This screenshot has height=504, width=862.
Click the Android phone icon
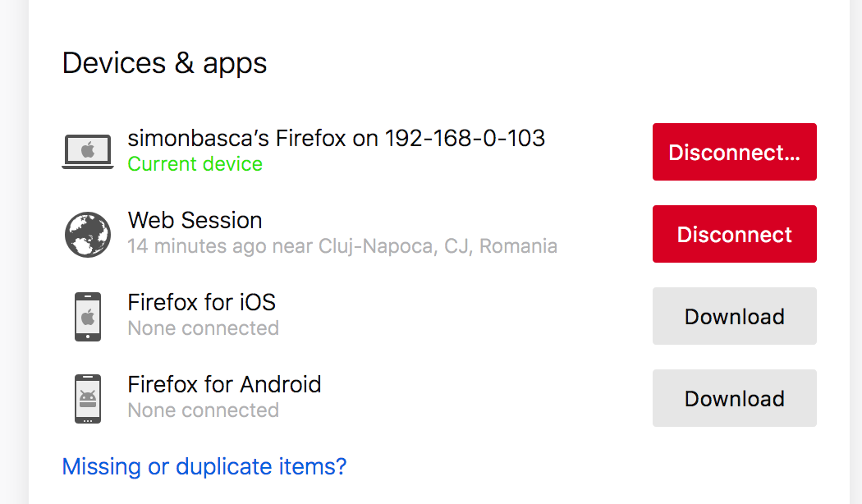click(x=88, y=399)
